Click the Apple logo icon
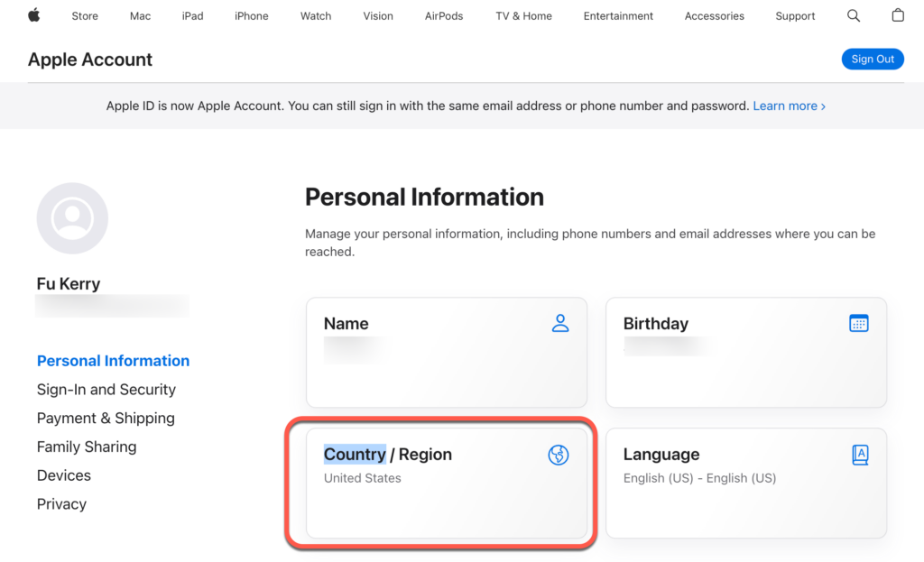Image resolution: width=924 pixels, height=562 pixels. click(x=34, y=15)
